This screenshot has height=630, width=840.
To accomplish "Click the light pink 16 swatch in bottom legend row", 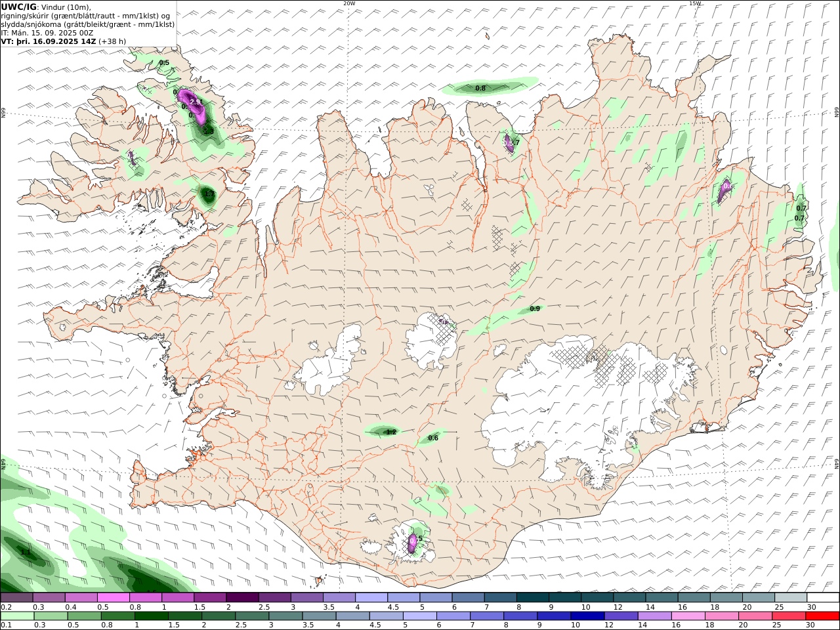I will coord(688,616).
